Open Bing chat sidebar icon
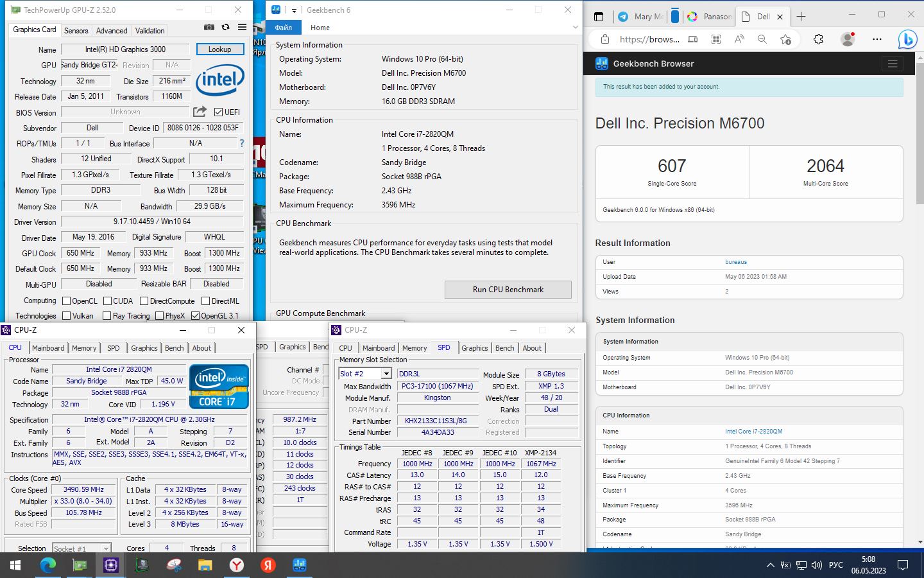924x578 pixels. click(x=907, y=39)
